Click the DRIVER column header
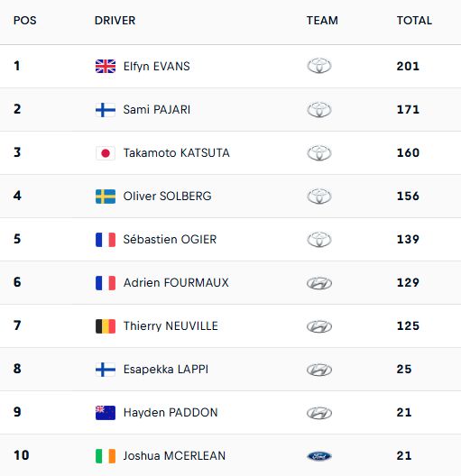Viewport: 461px width, 476px height. [115, 21]
